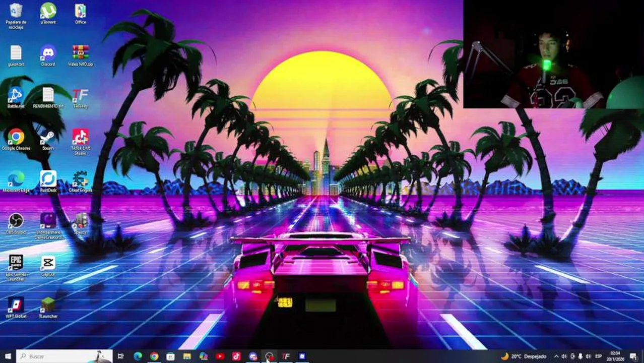The height and width of the screenshot is (363, 644).
Task: Open Task View from the taskbar
Action: (120, 356)
